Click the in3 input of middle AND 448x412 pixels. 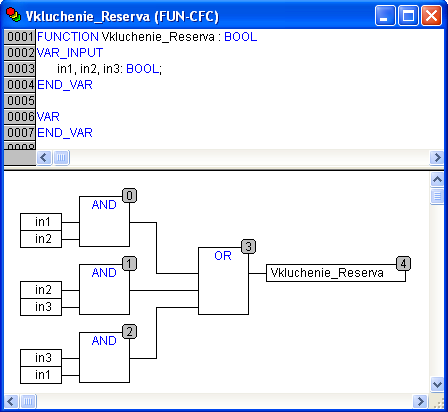[x=41, y=307]
